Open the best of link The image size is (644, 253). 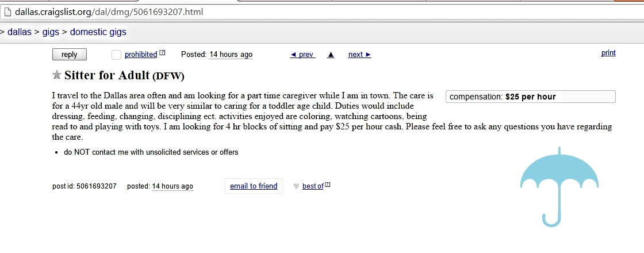[x=313, y=186]
